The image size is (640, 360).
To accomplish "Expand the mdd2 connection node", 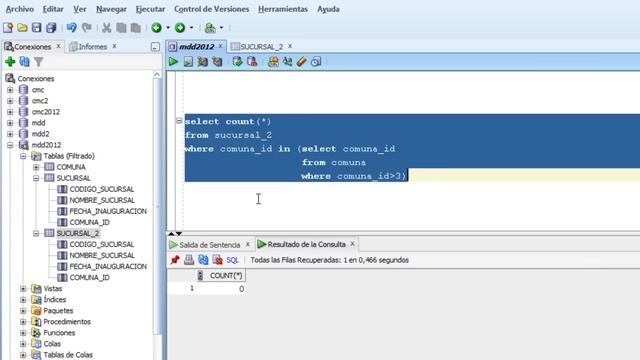I will coord(10,134).
